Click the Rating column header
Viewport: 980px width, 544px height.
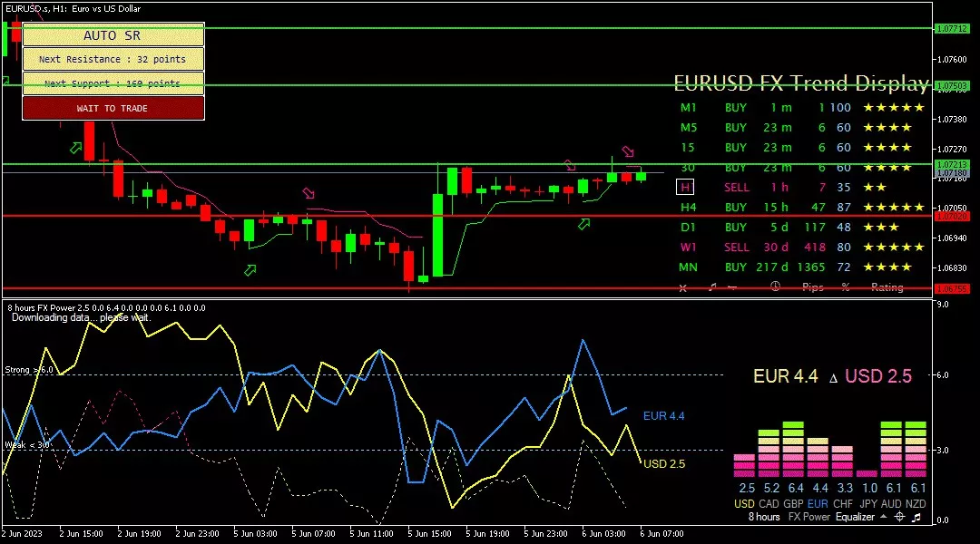pos(887,287)
